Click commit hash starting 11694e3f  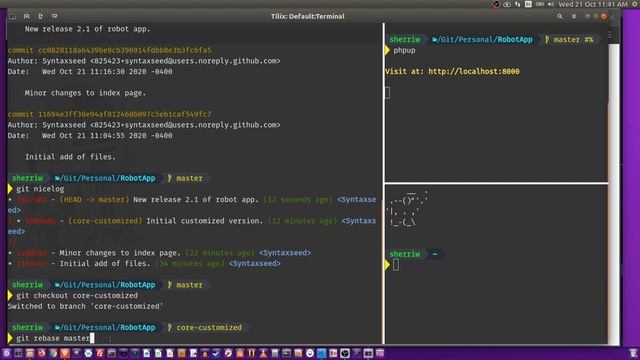click(x=124, y=114)
